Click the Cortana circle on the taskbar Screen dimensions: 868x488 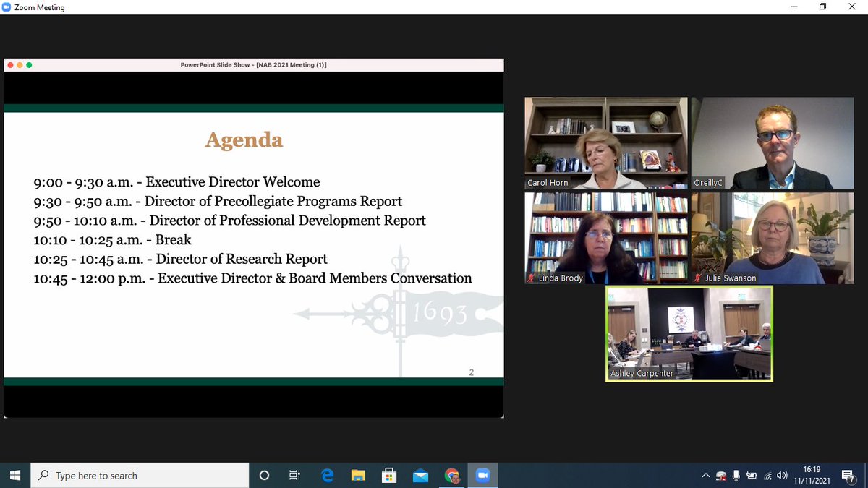pyautogui.click(x=263, y=475)
